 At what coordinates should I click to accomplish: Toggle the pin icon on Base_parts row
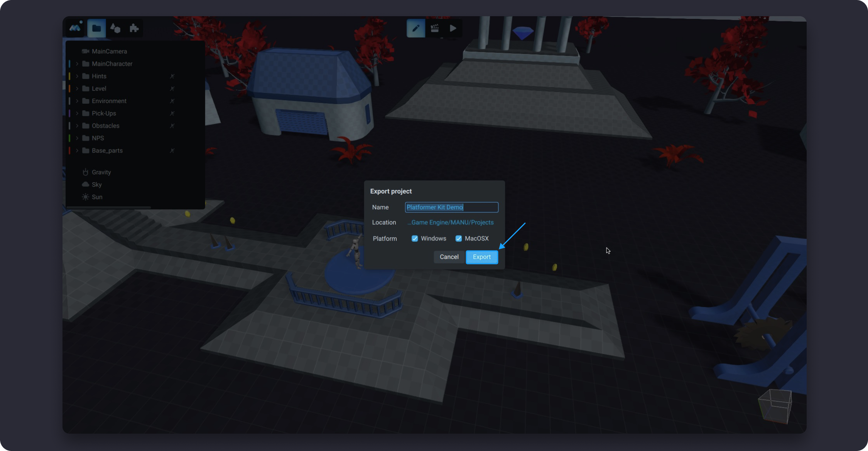(172, 150)
